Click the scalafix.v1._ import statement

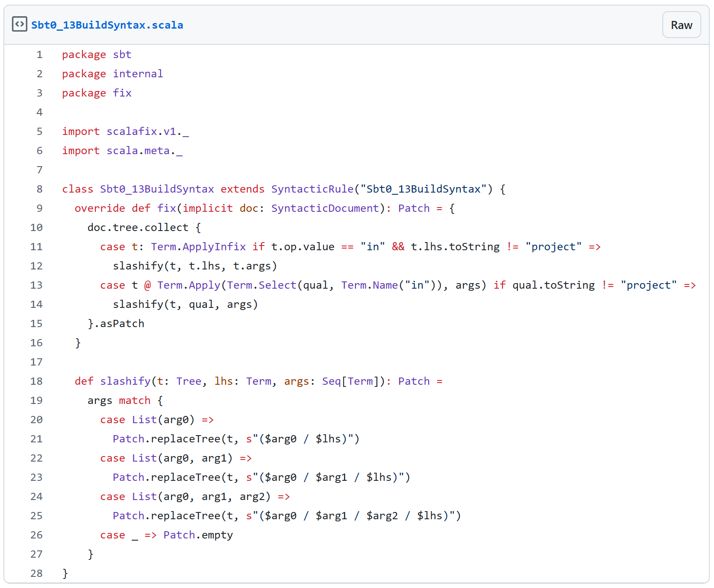tap(147, 132)
